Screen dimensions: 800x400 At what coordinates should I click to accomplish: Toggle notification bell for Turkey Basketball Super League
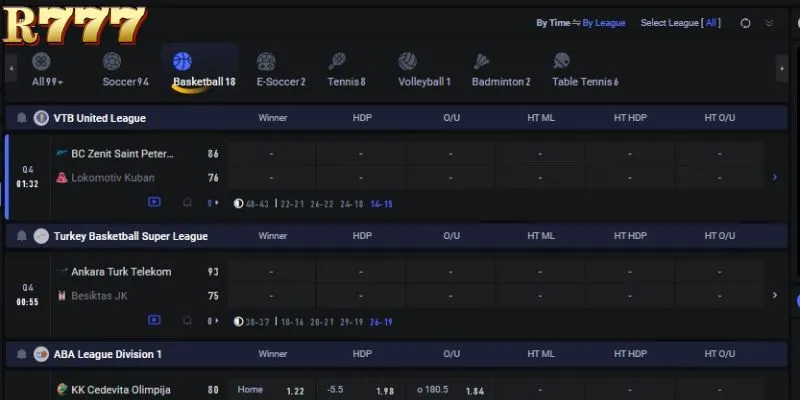[21, 236]
